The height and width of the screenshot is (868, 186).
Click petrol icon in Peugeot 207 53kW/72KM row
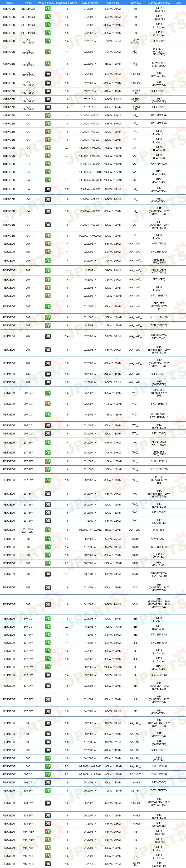(48, 244)
